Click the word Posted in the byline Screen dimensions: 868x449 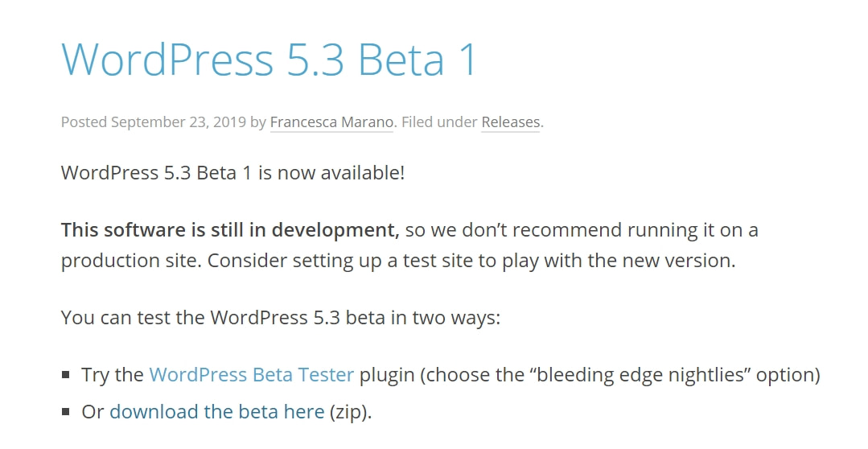coord(84,122)
